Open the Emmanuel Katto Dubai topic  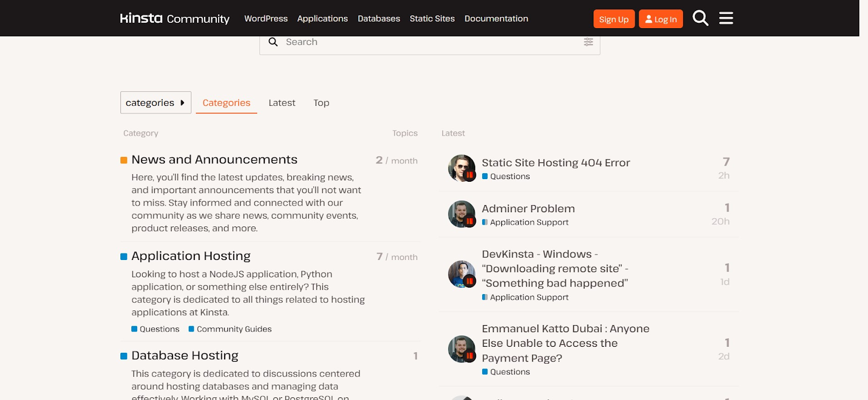(565, 343)
